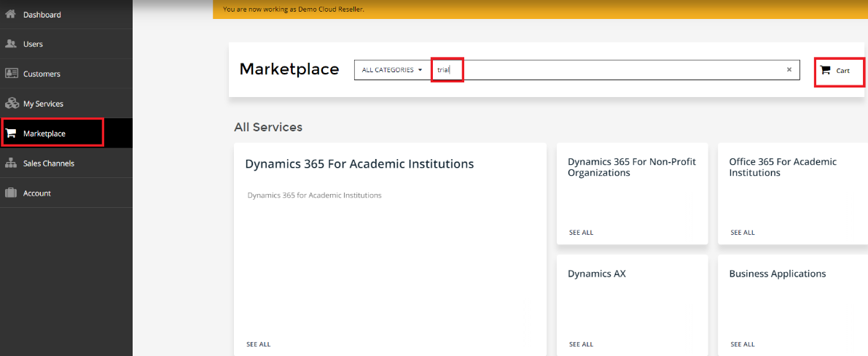Open Dynamics 365 For Academic Institutions card title

click(359, 164)
